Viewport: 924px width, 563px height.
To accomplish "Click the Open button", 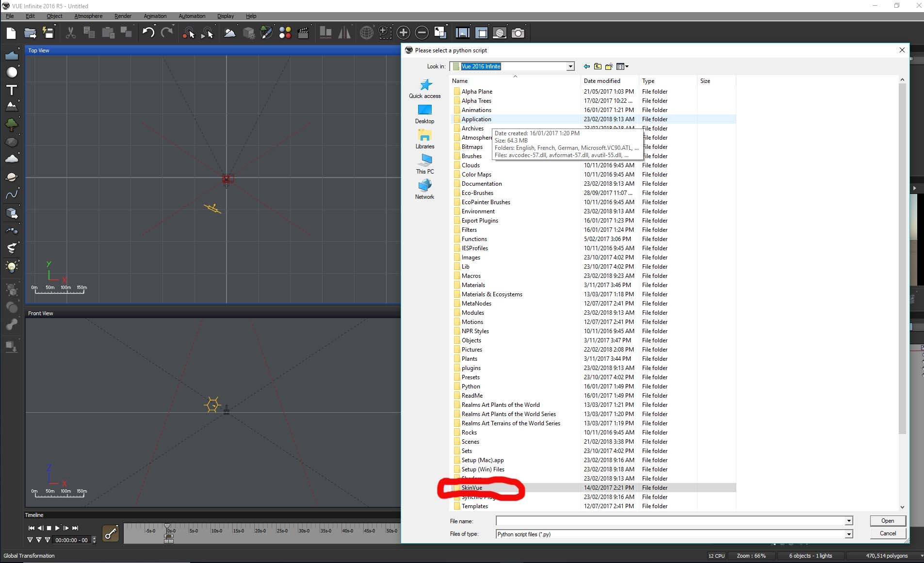I will pyautogui.click(x=887, y=521).
